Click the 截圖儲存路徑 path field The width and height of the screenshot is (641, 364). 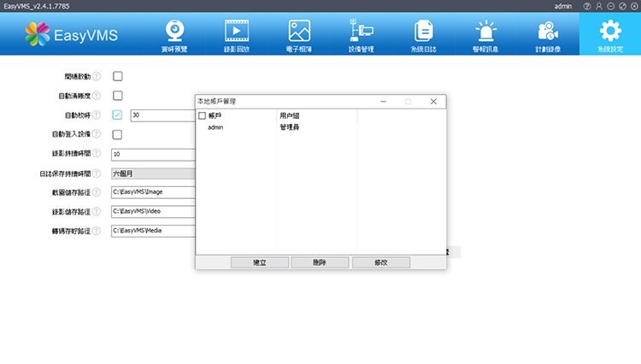point(154,192)
